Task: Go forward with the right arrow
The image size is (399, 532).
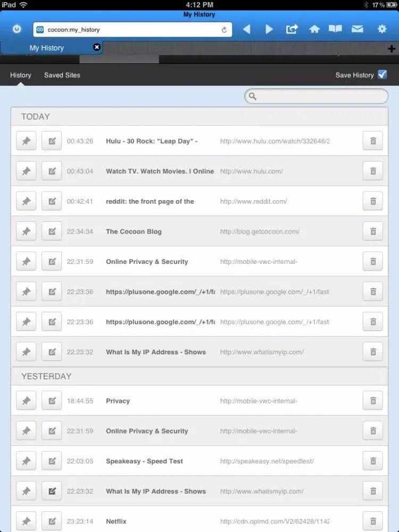Action: (x=269, y=29)
